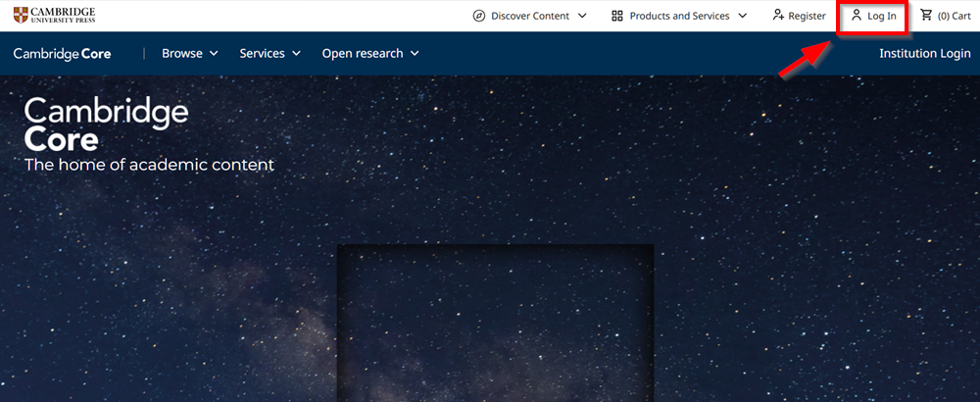Go to Cambridge Core home logo

63,54
